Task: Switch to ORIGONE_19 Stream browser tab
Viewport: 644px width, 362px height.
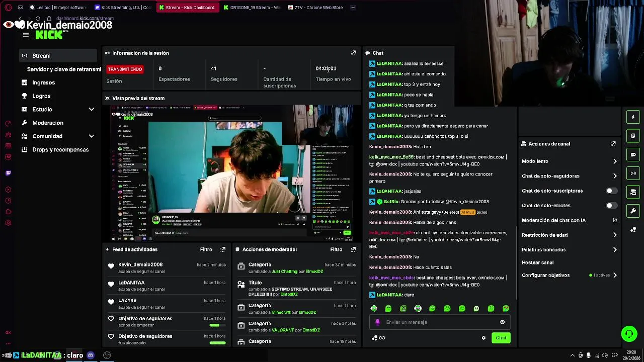Action: 252,8
